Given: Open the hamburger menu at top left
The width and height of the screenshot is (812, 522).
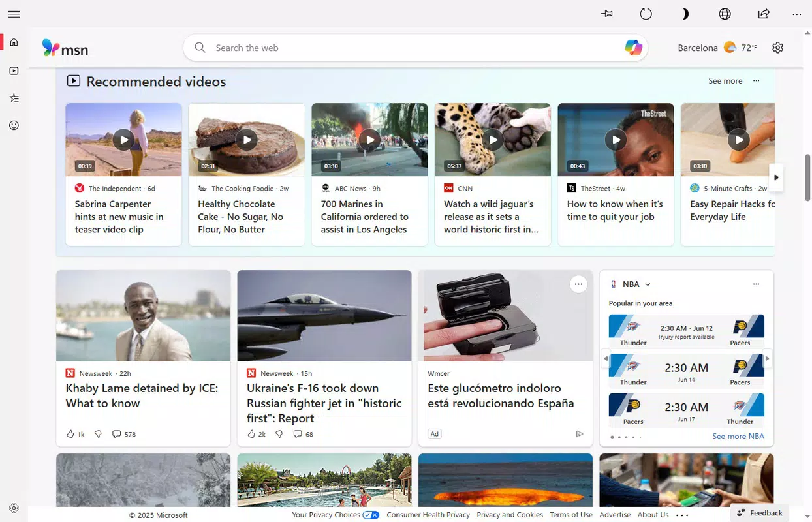Looking at the screenshot, I should (x=14, y=14).
